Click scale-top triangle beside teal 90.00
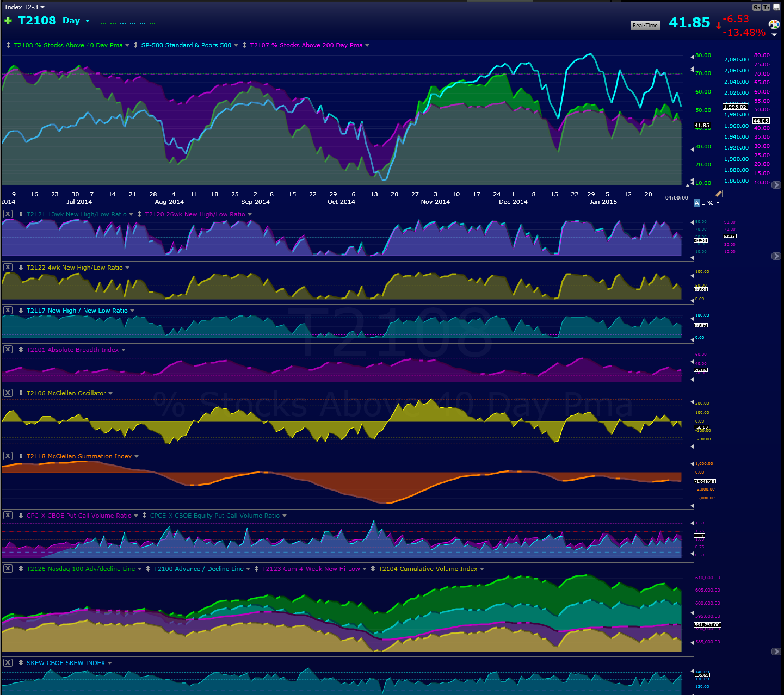Viewport: 784px width, 695px height. point(692,222)
